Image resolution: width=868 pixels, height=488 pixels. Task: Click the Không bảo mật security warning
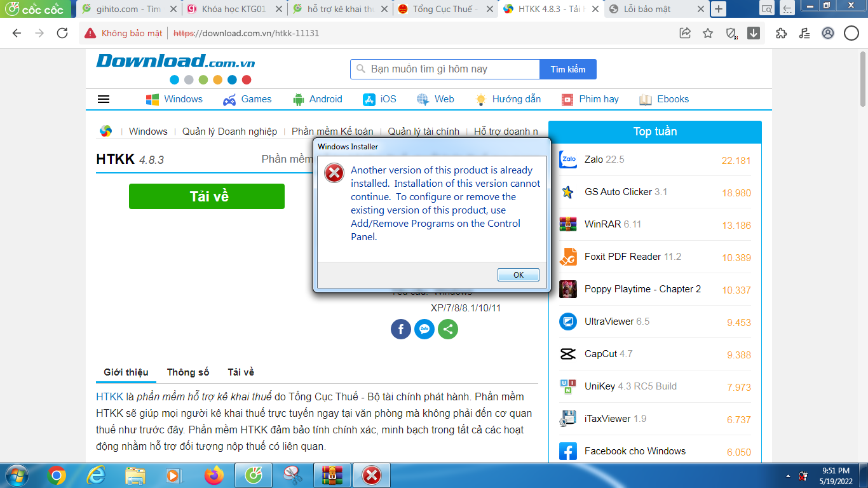[x=124, y=33]
